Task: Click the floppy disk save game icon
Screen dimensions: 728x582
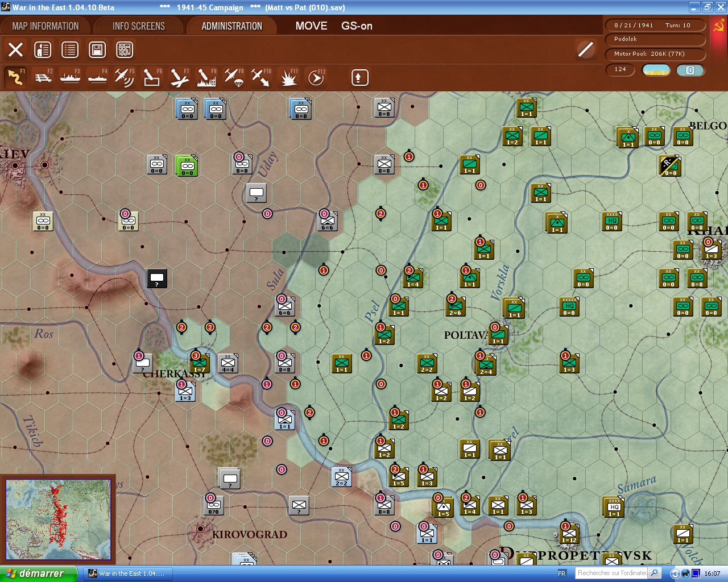Action: click(97, 49)
